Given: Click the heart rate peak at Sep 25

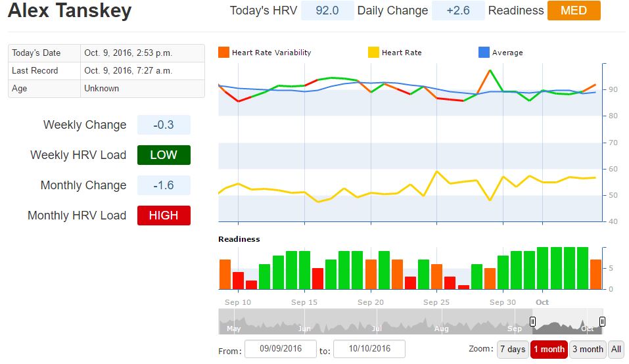Looking at the screenshot, I should tap(437, 171).
